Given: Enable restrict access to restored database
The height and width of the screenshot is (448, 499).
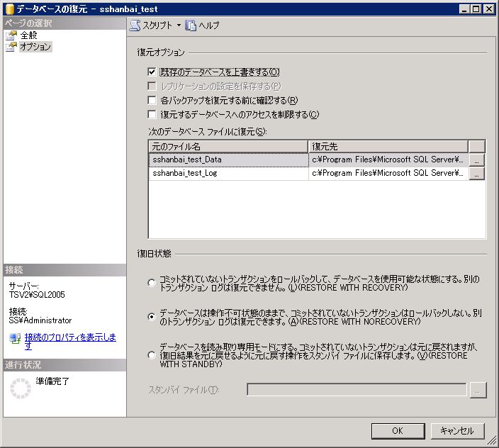Looking at the screenshot, I should click(152, 114).
